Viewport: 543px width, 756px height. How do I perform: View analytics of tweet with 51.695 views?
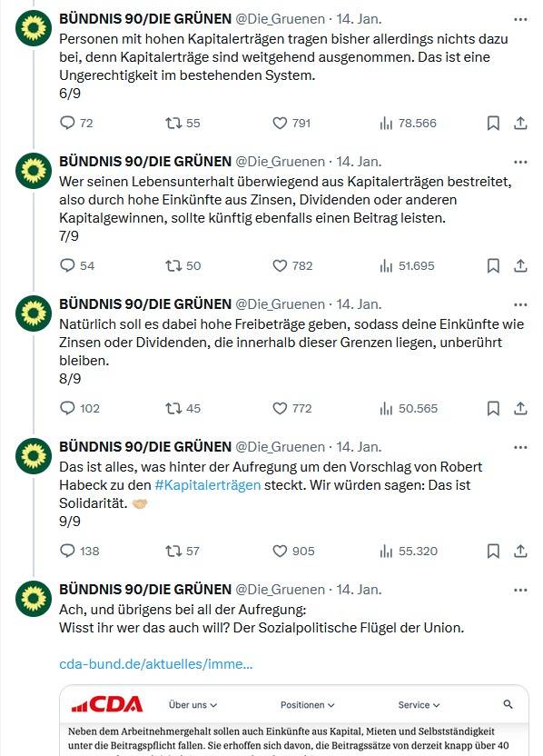click(407, 265)
